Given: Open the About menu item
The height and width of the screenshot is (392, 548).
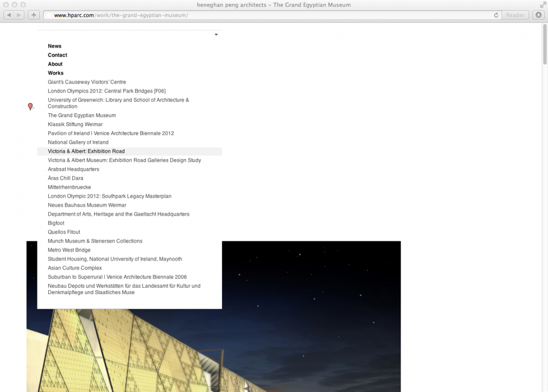Looking at the screenshot, I should pyautogui.click(x=55, y=64).
